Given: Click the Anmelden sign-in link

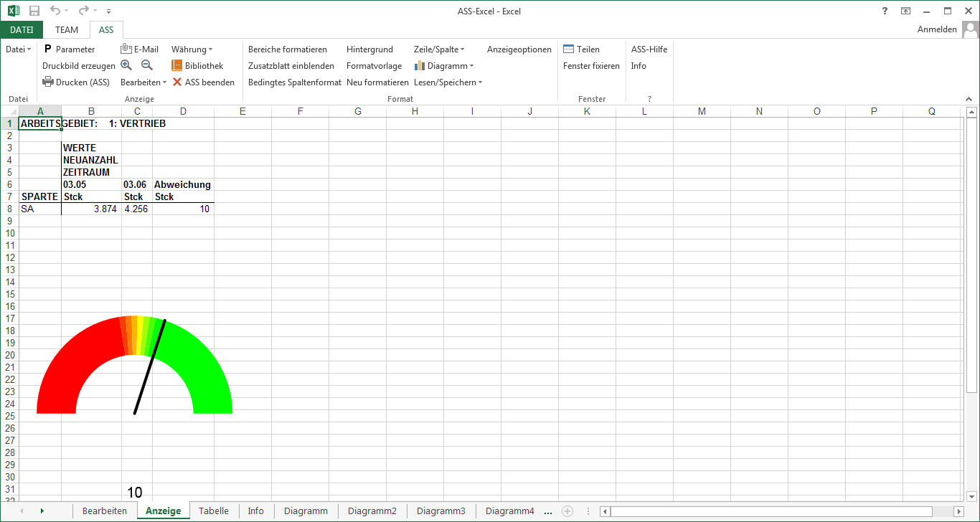Looking at the screenshot, I should coord(937,29).
